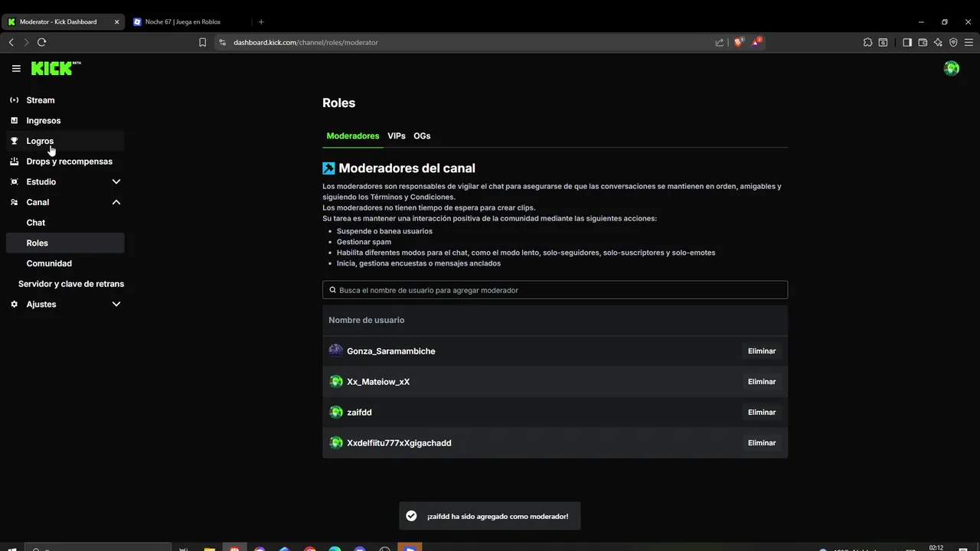Select Roles under Canal

click(x=65, y=243)
